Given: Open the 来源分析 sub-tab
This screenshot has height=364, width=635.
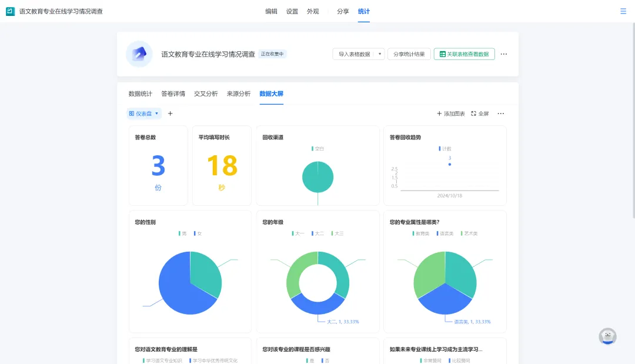Looking at the screenshot, I should tap(239, 93).
